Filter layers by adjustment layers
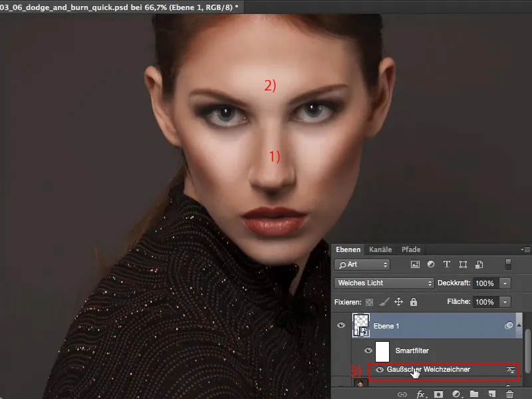Screen dimensions: 532x399 (430, 265)
